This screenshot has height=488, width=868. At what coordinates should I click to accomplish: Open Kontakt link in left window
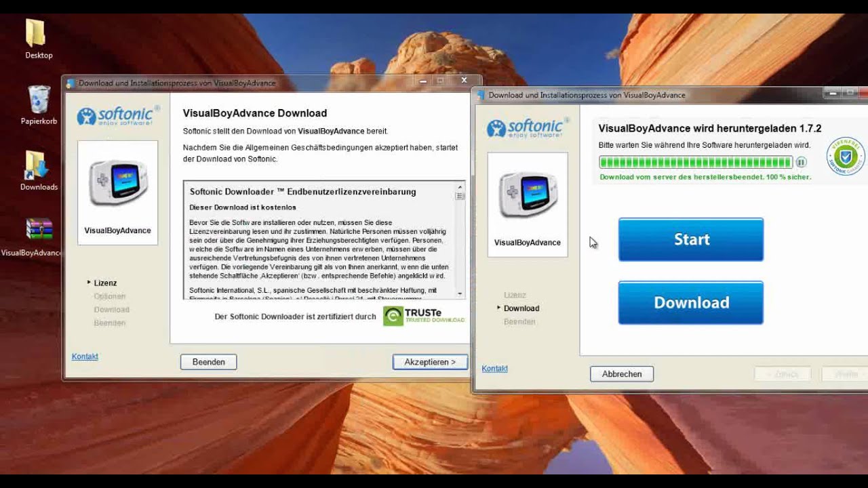pos(85,357)
